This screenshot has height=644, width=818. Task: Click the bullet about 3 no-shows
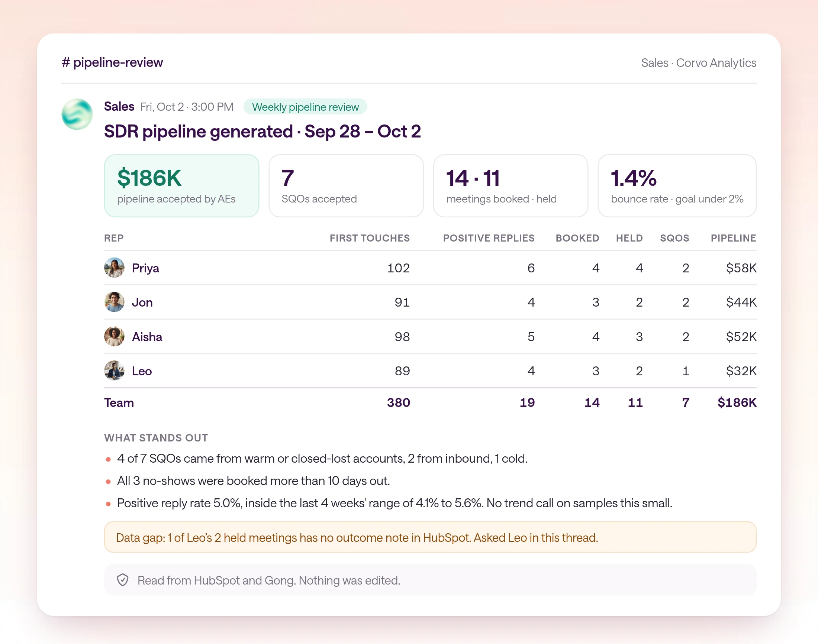[x=253, y=481]
